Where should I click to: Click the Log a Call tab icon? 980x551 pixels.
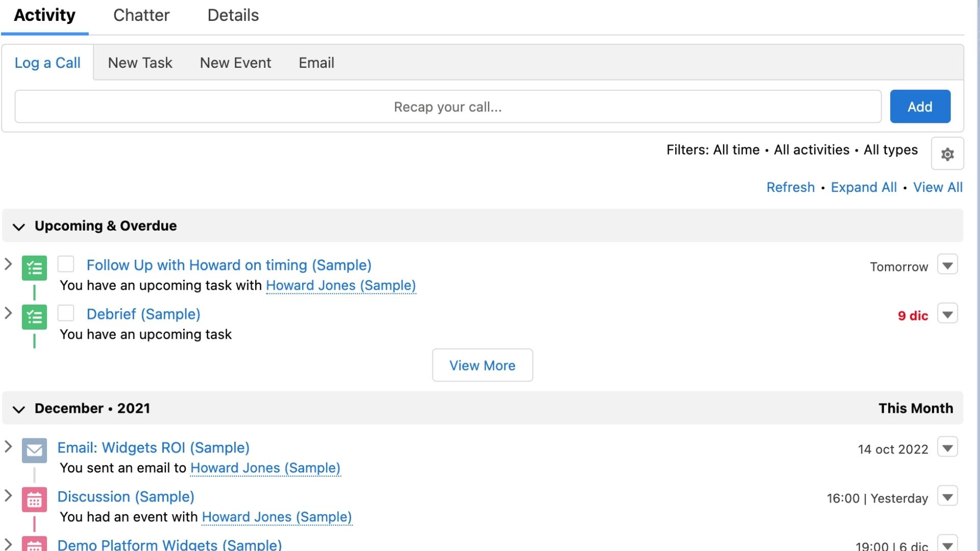click(x=47, y=62)
